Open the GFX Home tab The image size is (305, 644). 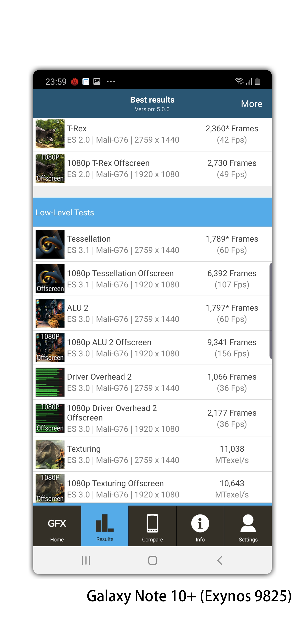pyautogui.click(x=57, y=526)
